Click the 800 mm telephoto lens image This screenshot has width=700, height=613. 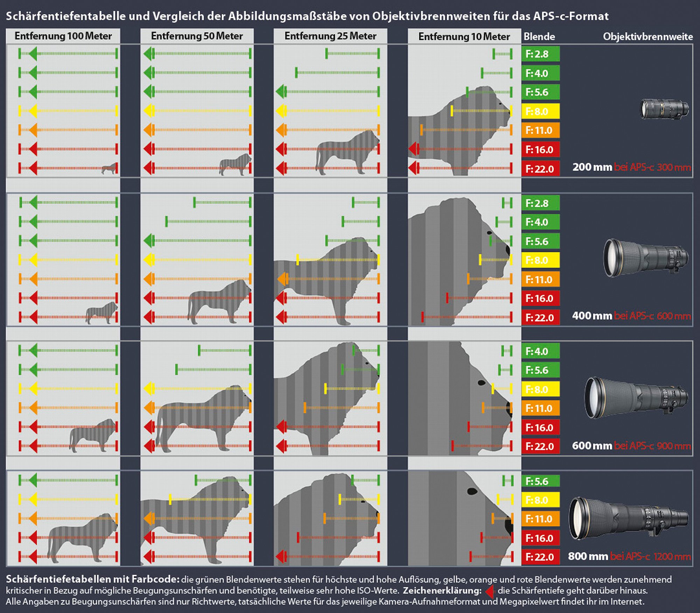628,518
